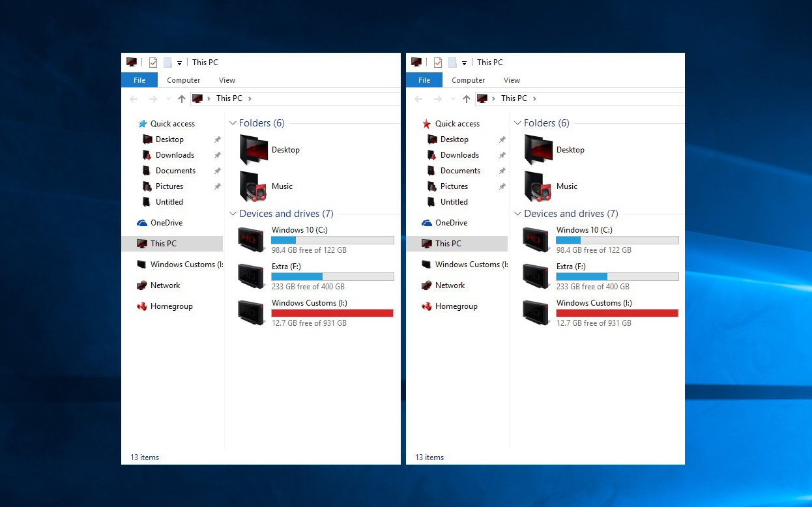The height and width of the screenshot is (507, 812).
Task: Open Computer tab in left window
Action: coord(184,80)
